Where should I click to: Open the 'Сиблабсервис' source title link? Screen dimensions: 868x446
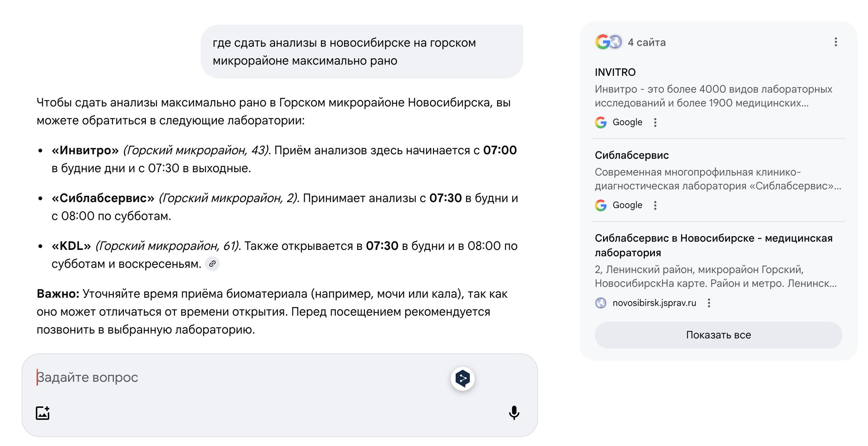(631, 155)
